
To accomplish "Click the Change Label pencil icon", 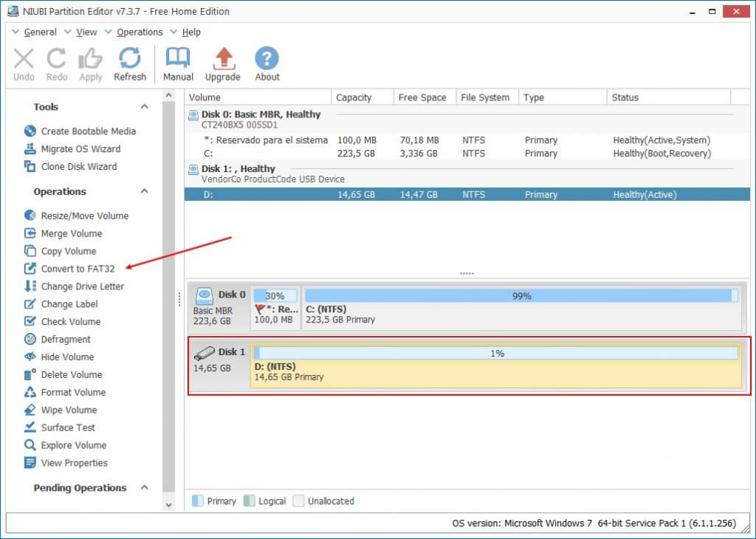I will click(x=30, y=303).
